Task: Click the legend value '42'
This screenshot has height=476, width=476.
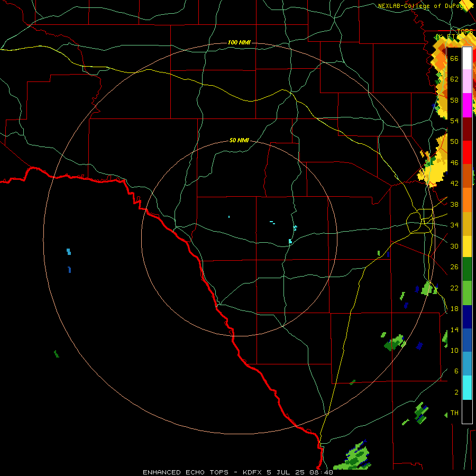Action: 454,184
